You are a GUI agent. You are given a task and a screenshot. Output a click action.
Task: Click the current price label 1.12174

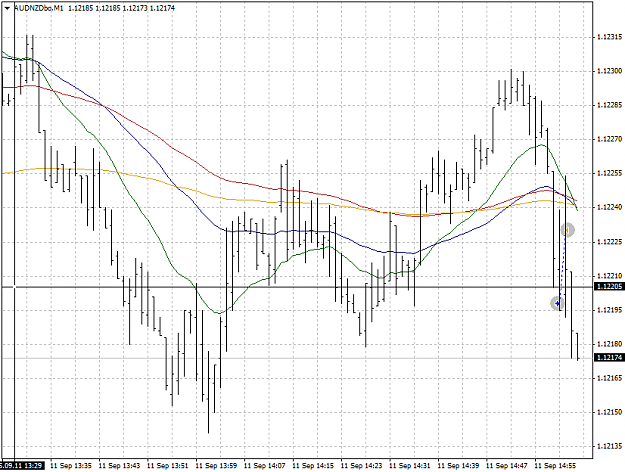(x=609, y=357)
